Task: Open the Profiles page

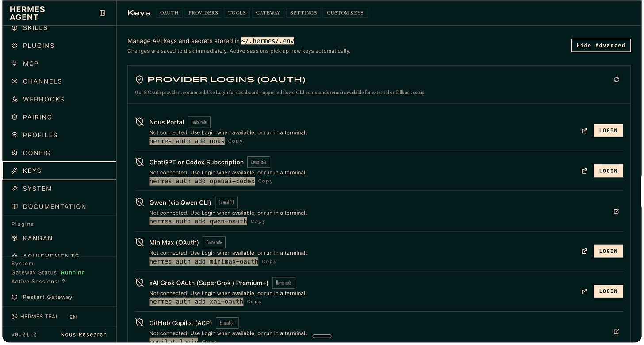Action: click(60, 135)
